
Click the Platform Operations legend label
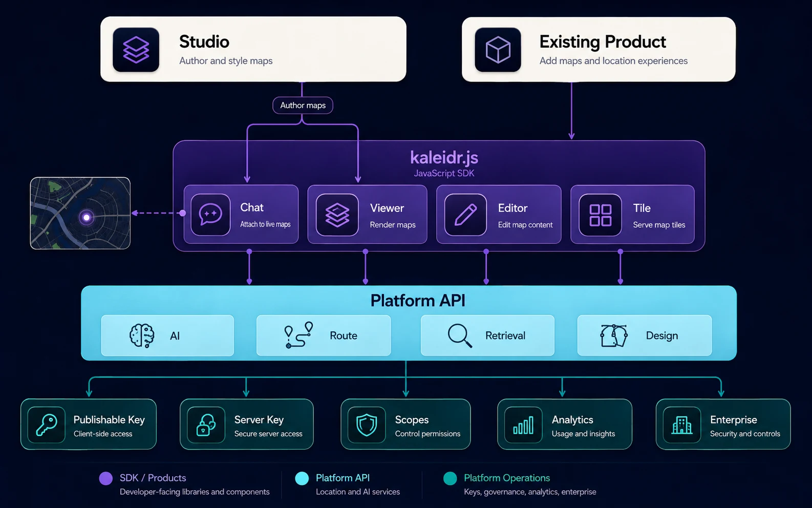(x=507, y=478)
